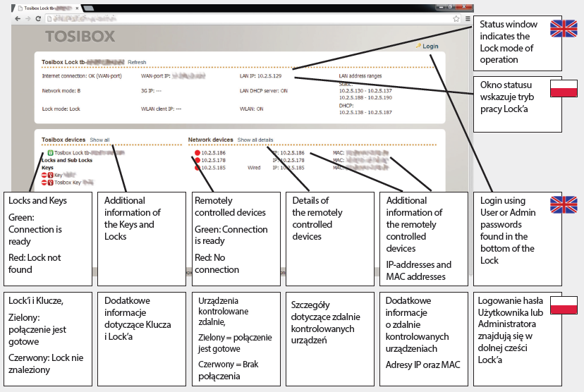Close the browser window

coord(464,7)
